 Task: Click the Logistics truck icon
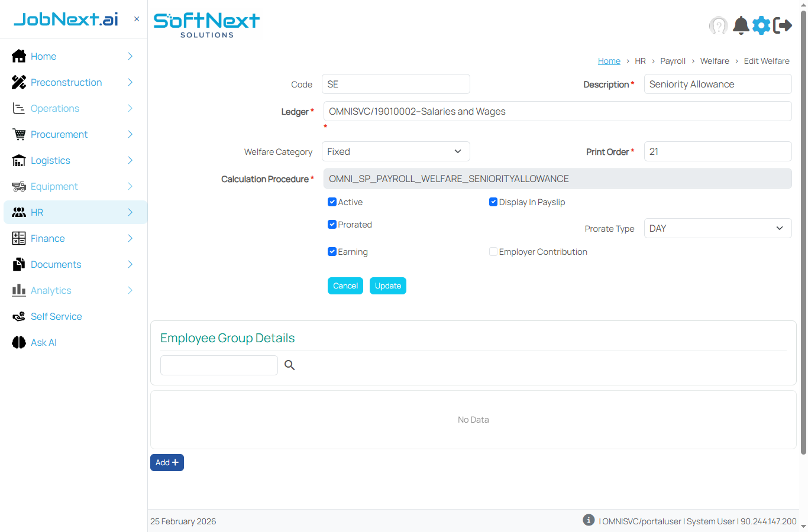point(18,160)
